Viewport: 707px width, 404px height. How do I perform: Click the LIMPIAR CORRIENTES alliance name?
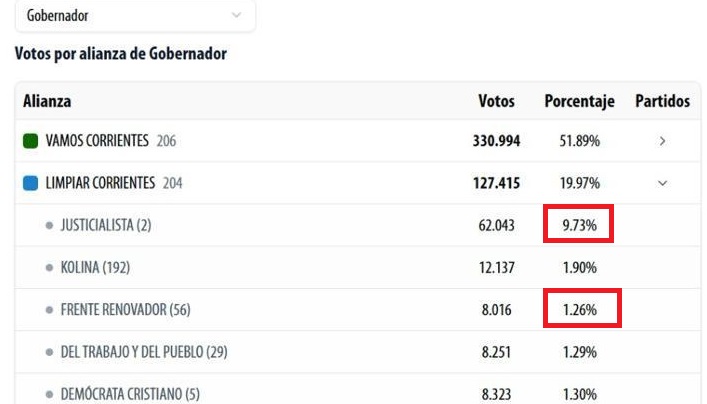click(100, 183)
